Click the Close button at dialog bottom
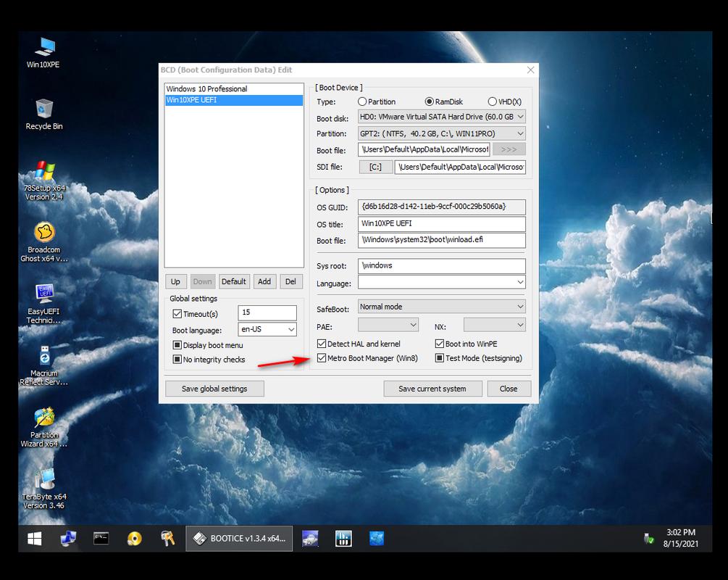This screenshot has width=728, height=580. tap(509, 389)
